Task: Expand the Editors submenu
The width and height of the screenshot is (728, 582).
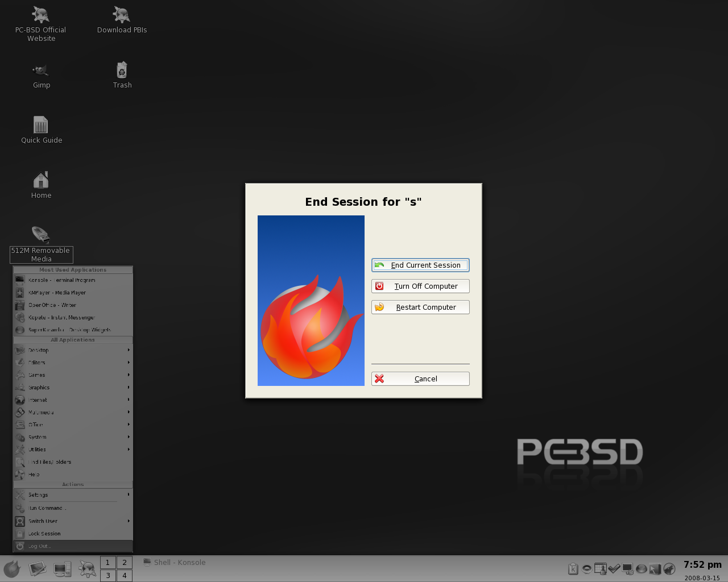Action: tap(73, 363)
